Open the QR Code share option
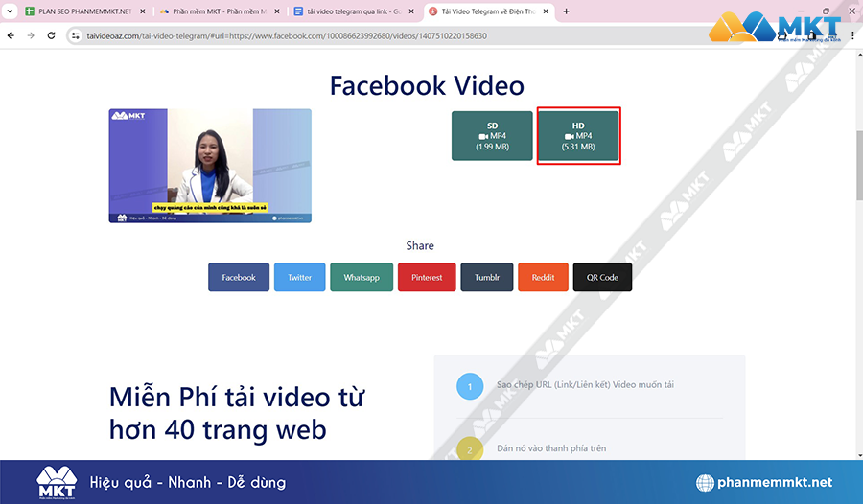This screenshot has width=863, height=504. pyautogui.click(x=603, y=277)
